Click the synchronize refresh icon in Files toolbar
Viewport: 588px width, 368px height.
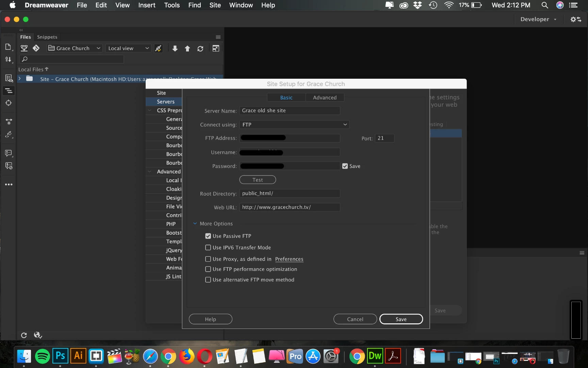pos(200,48)
